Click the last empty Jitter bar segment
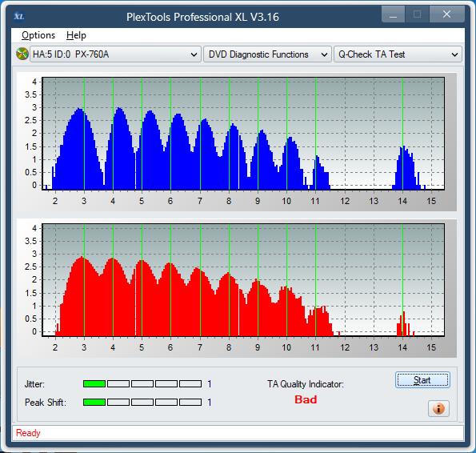Image resolution: width=476 pixels, height=453 pixels. (190, 384)
